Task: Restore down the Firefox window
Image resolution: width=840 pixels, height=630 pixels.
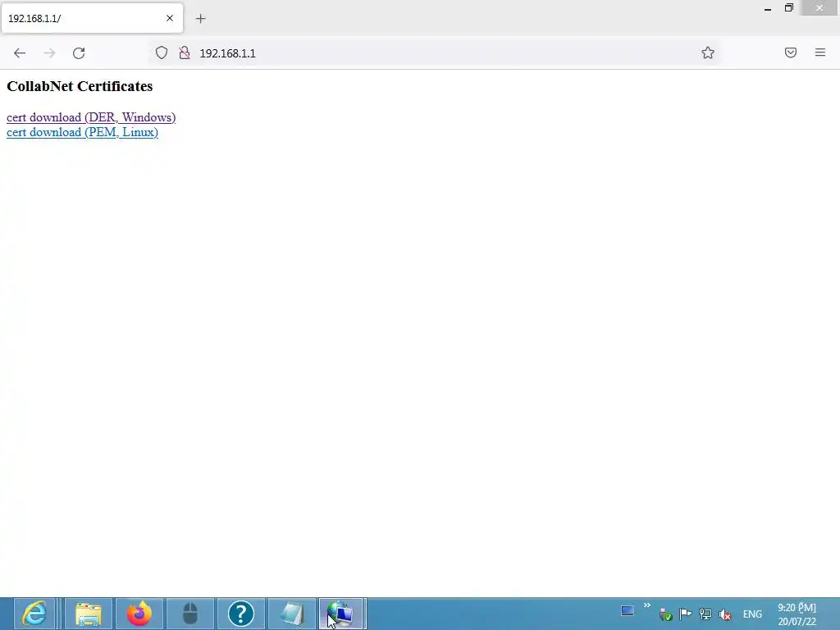Action: click(x=789, y=8)
